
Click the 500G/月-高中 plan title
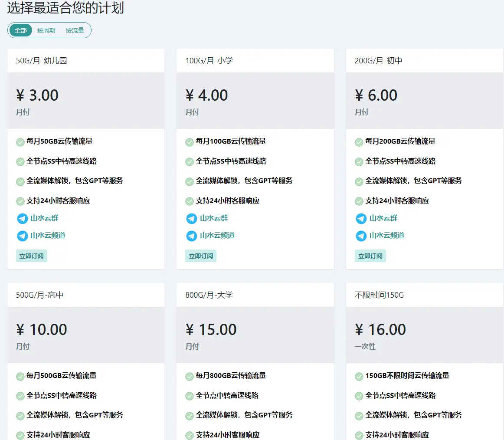[40, 295]
